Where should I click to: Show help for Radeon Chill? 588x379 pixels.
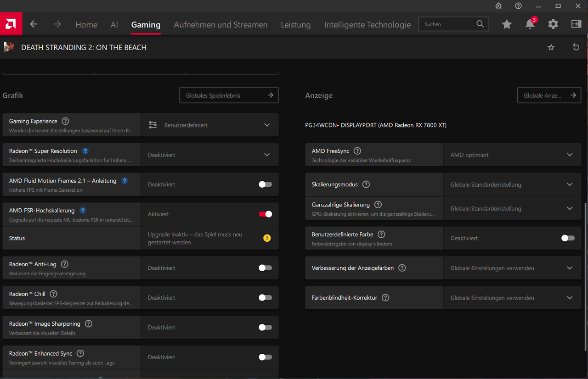pyautogui.click(x=53, y=294)
